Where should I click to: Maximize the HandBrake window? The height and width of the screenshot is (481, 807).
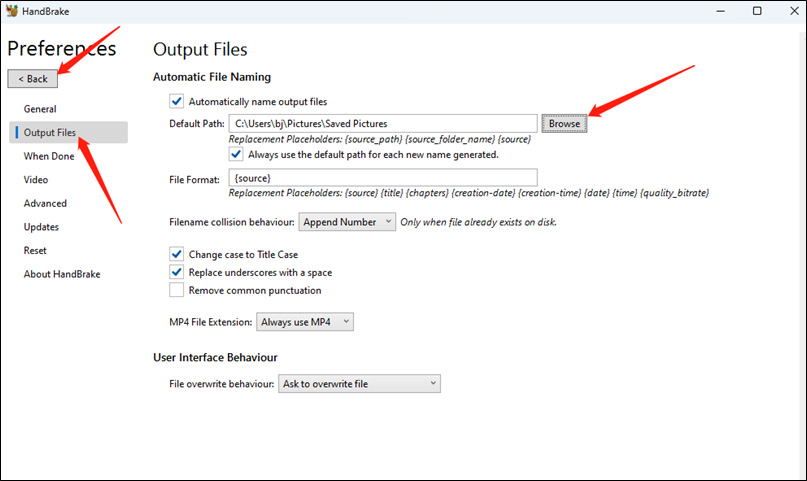757,11
